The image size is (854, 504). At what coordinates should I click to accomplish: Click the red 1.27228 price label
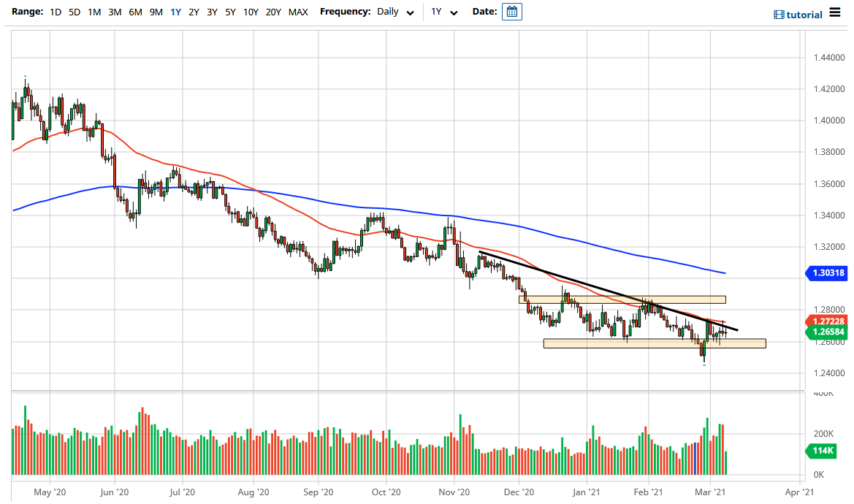[x=828, y=321]
